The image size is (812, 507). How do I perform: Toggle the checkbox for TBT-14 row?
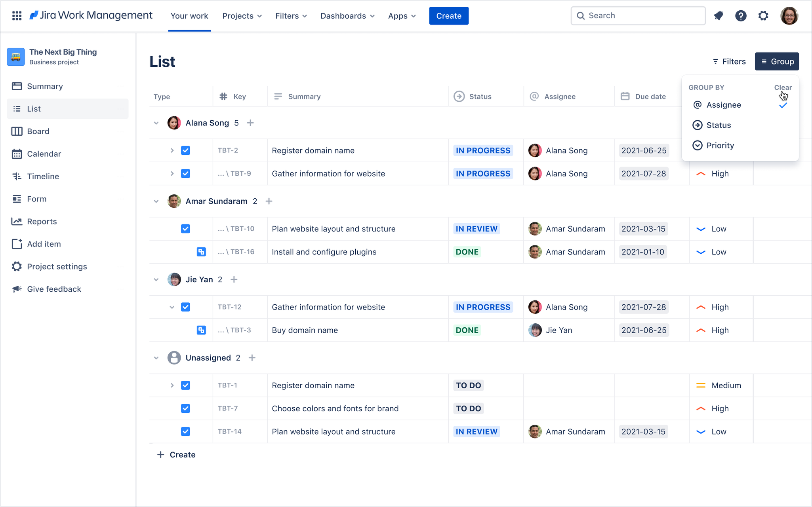coord(185,432)
